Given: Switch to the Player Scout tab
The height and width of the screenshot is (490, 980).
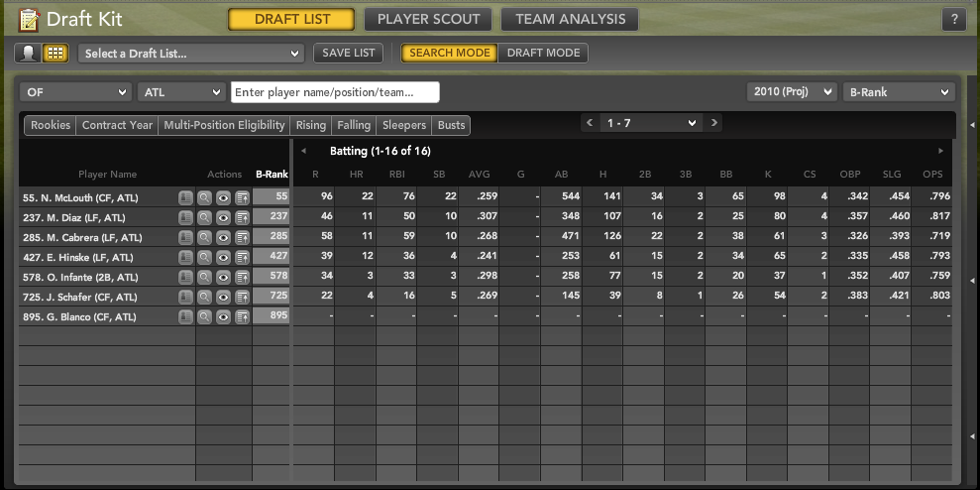Looking at the screenshot, I should [x=428, y=19].
